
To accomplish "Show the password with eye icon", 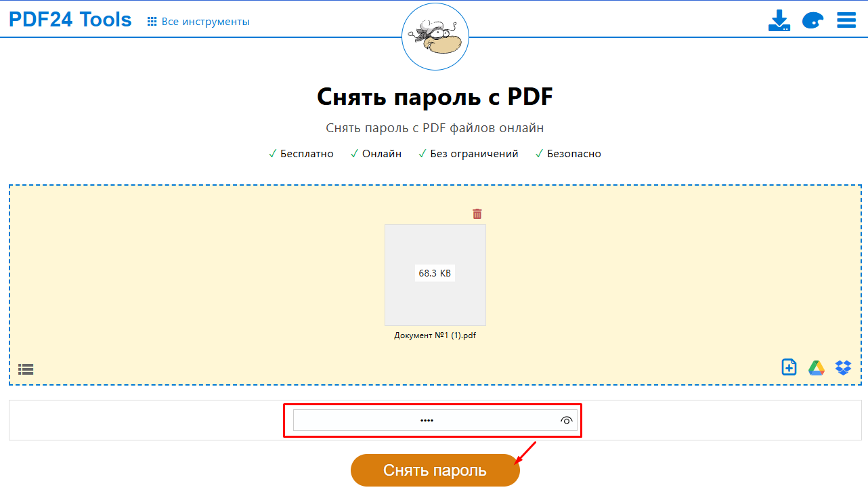I will coord(567,420).
